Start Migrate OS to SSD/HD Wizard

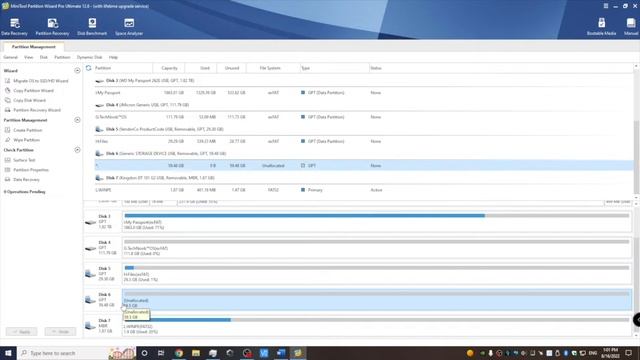[x=36, y=81]
